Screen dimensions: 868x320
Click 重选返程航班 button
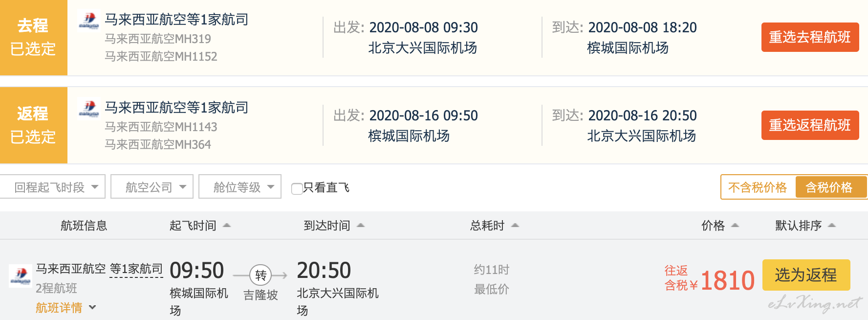point(810,125)
